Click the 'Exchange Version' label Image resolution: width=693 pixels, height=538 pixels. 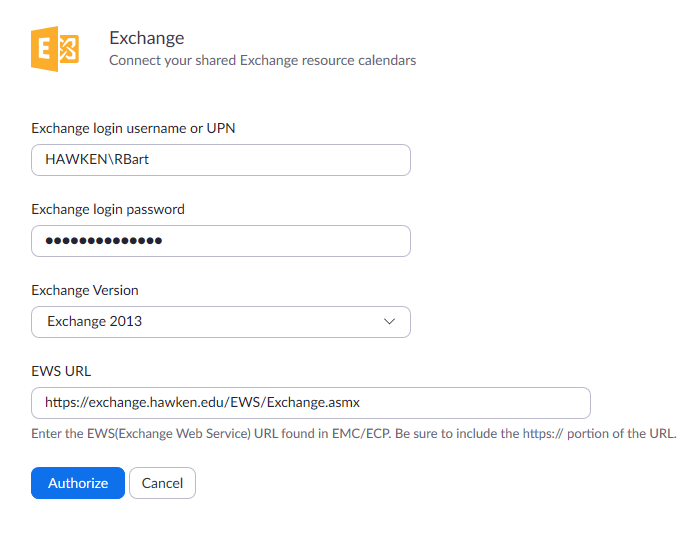[85, 290]
